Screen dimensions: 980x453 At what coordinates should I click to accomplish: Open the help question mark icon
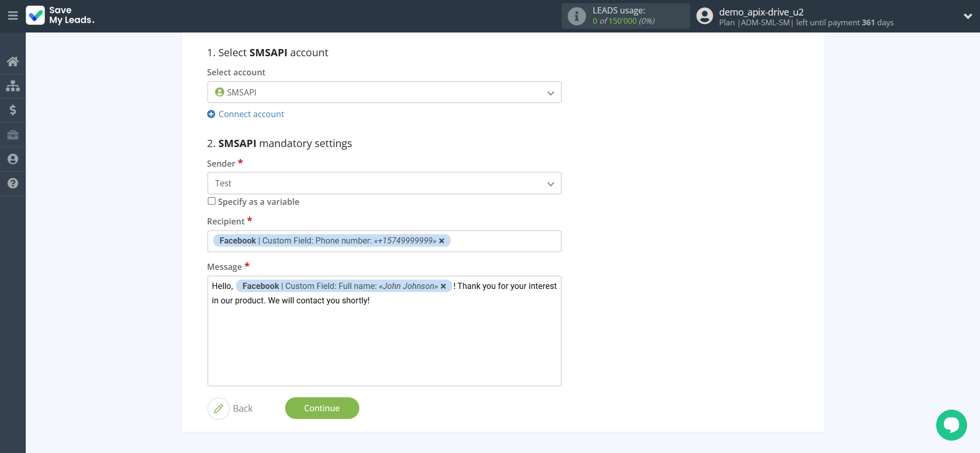click(x=13, y=183)
